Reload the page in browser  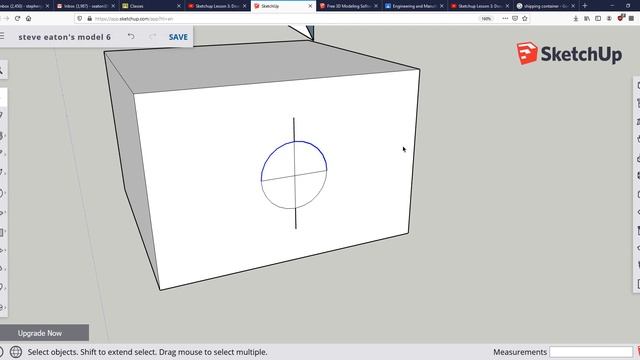[17, 18]
